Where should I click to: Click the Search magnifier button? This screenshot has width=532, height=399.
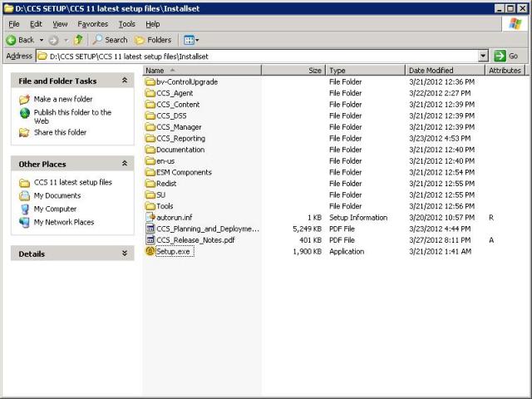[111, 40]
